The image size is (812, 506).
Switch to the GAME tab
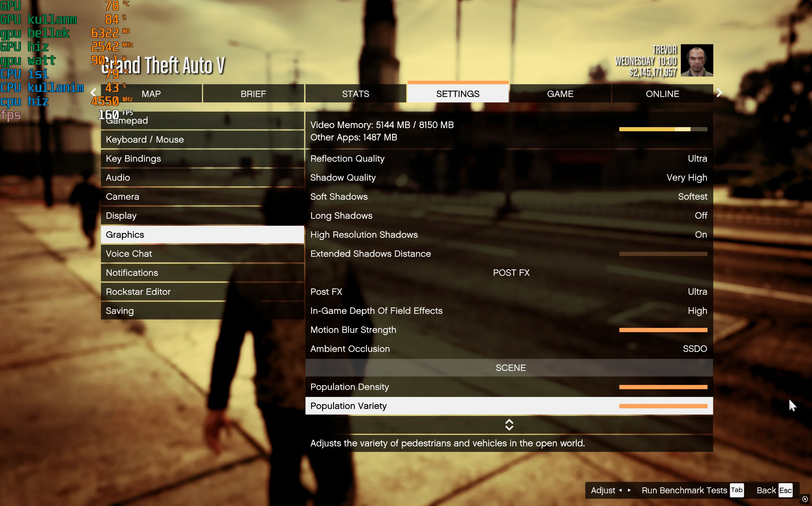pyautogui.click(x=560, y=94)
